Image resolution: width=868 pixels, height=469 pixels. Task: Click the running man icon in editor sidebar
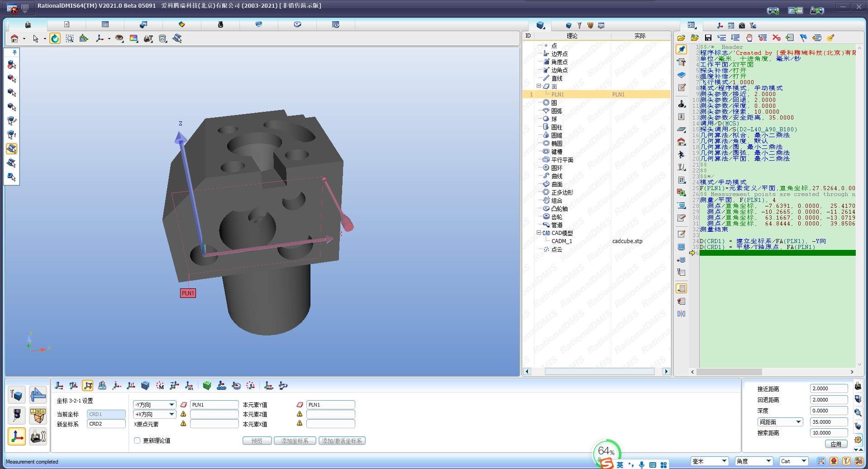coord(682,155)
